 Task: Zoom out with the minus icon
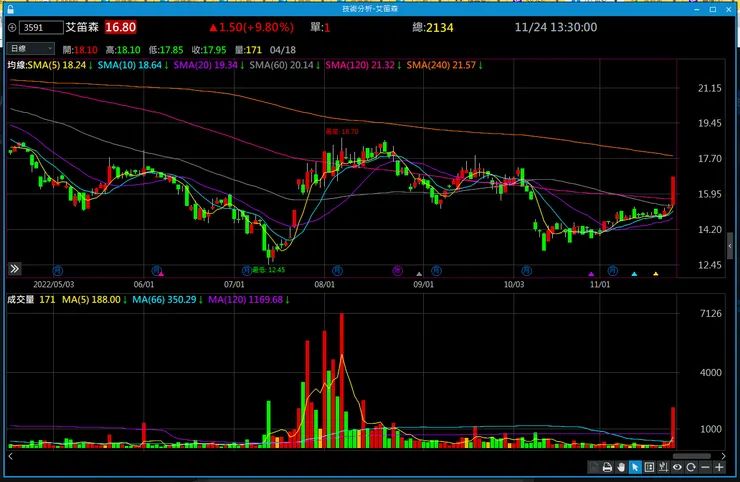pyautogui.click(x=706, y=467)
